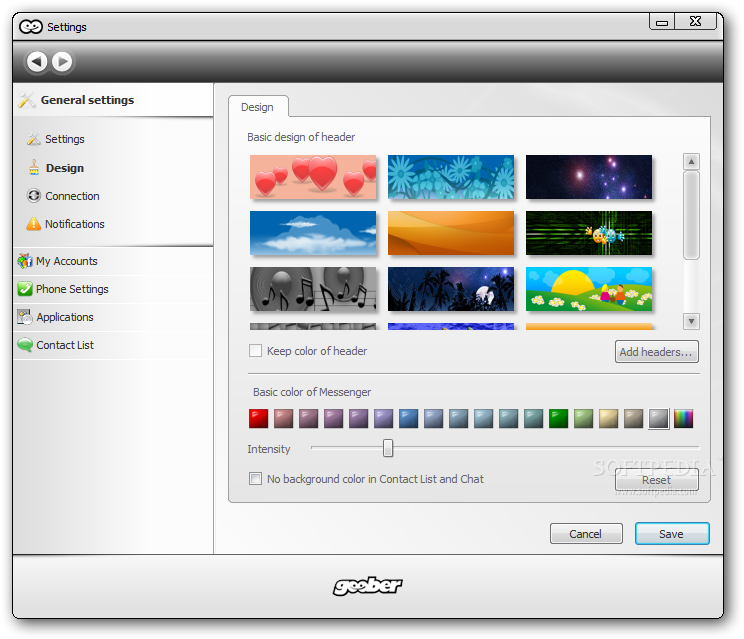
Task: Click the Add headers... button
Action: (656, 352)
